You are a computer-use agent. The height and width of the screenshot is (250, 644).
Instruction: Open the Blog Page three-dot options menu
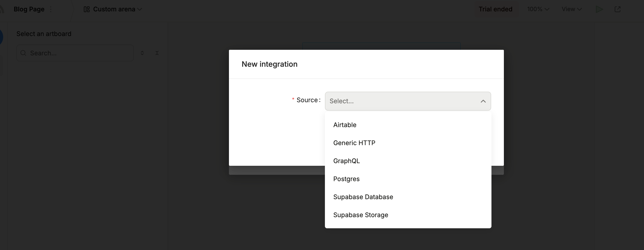coord(51,9)
